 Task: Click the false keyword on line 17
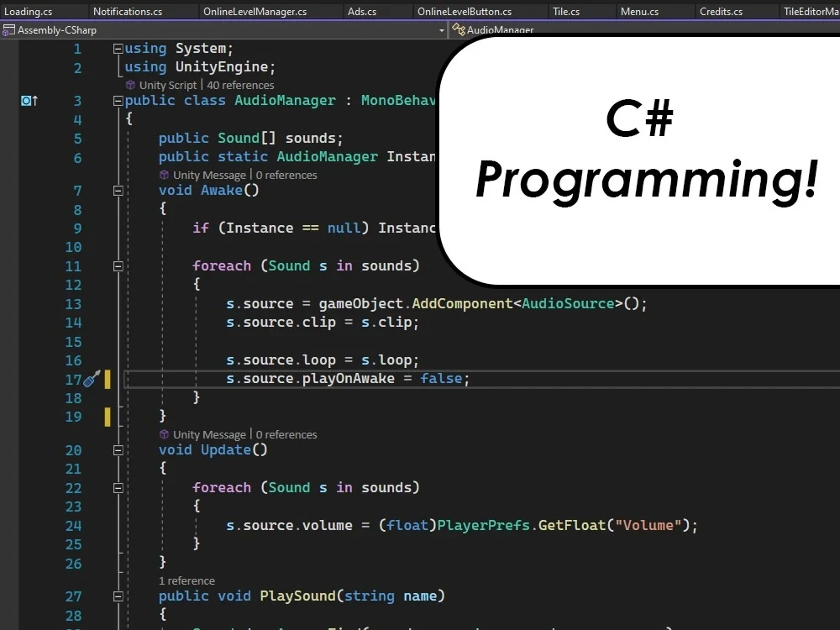[441, 378]
